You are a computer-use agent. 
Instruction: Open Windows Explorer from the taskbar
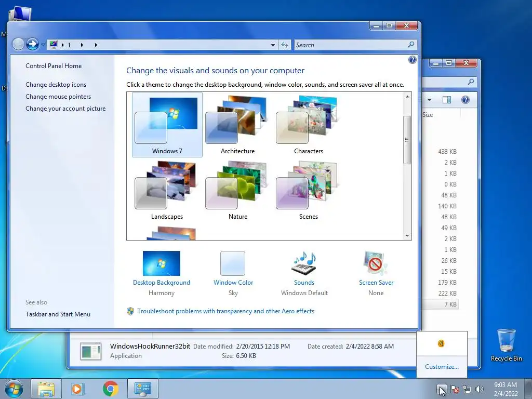click(46, 389)
